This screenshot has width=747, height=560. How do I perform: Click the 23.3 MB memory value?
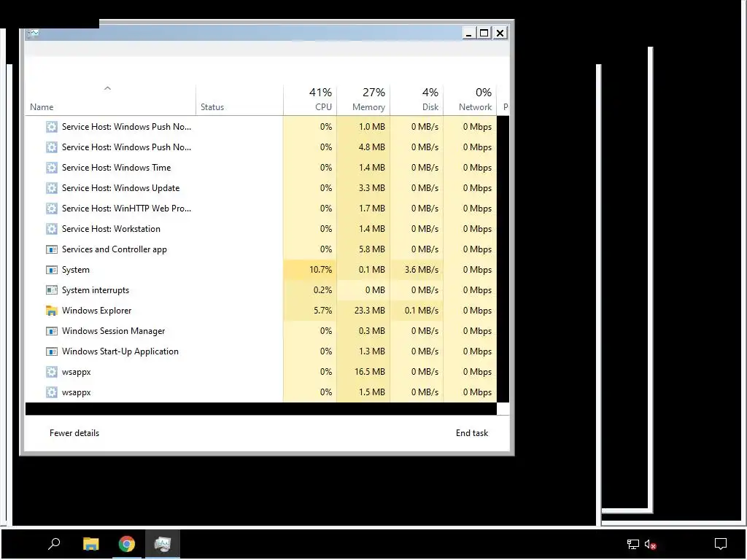click(x=369, y=311)
